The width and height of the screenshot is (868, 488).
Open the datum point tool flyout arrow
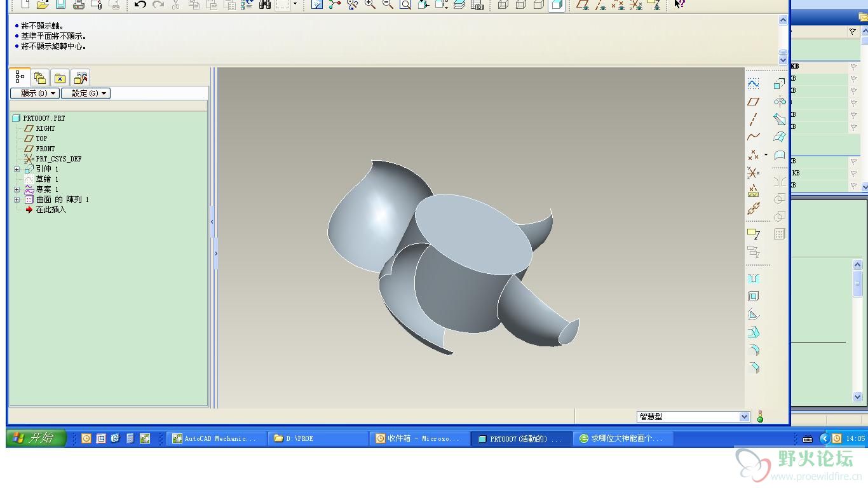[766, 154]
